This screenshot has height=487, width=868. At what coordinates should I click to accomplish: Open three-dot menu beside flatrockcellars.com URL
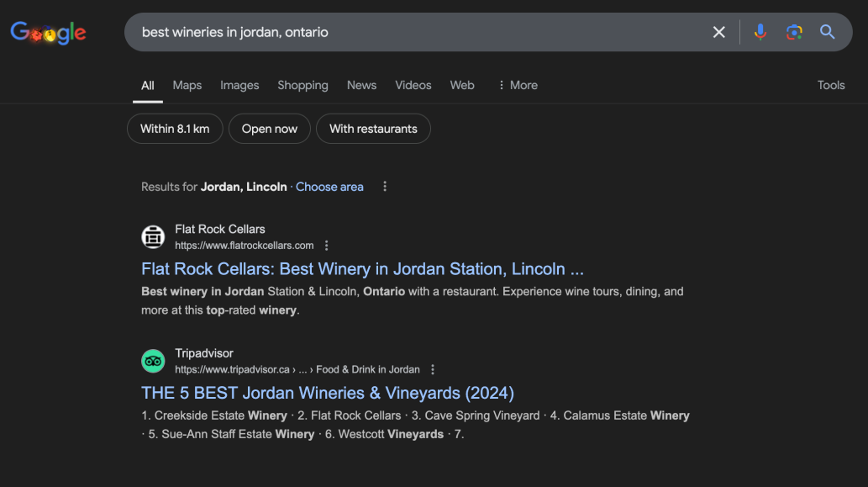[327, 246]
